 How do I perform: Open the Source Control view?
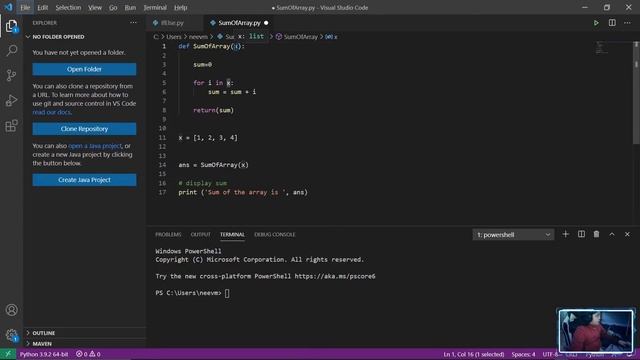pos(11,76)
